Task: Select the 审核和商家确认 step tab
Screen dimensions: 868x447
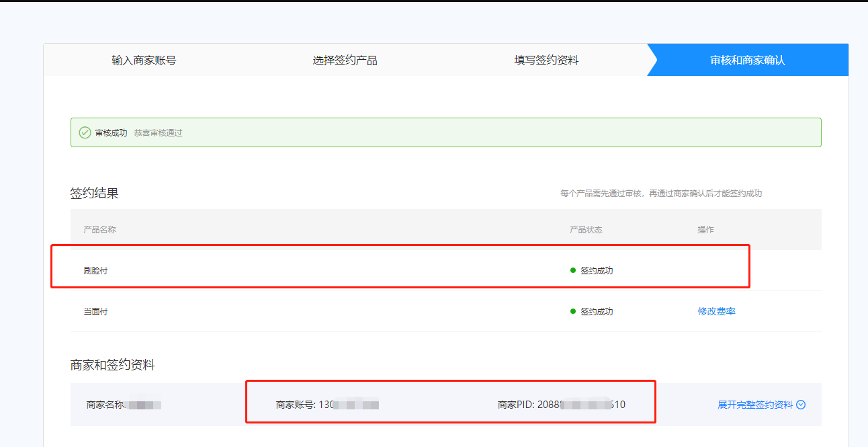Action: click(x=748, y=60)
